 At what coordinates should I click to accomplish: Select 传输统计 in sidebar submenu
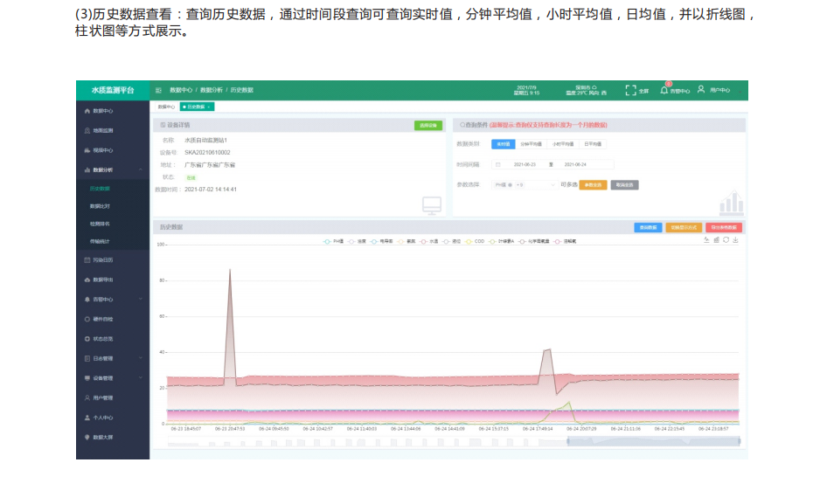(x=100, y=241)
